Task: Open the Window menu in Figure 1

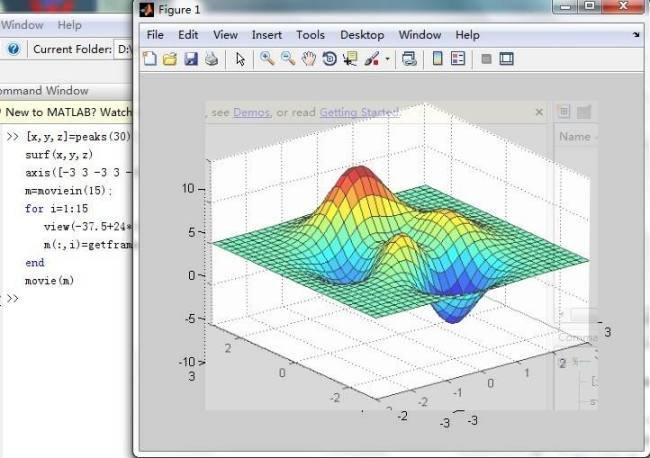Action: click(x=420, y=35)
